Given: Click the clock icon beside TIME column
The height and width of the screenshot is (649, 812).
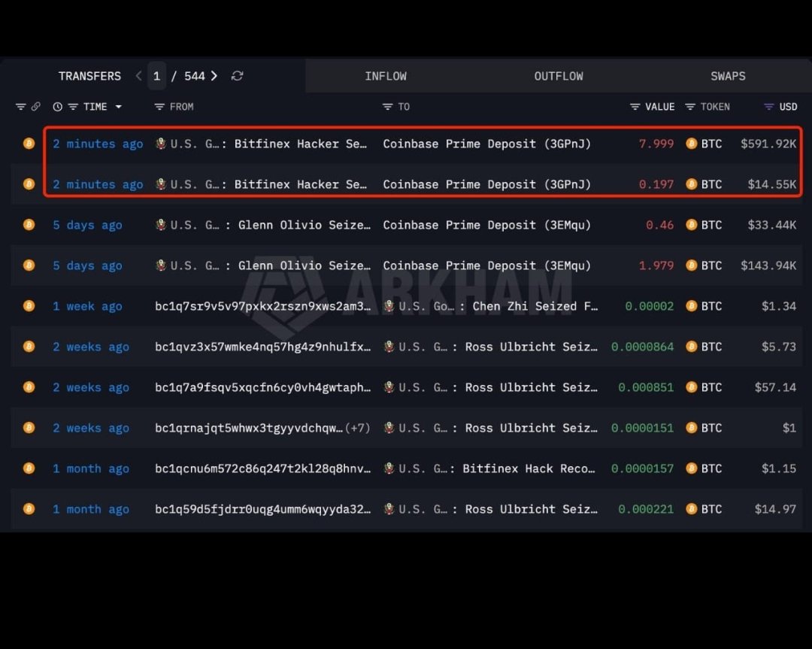Looking at the screenshot, I should (58, 107).
